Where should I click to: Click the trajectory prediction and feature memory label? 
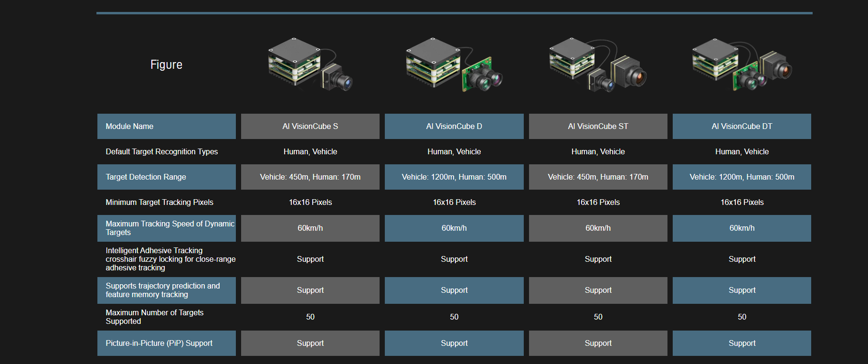tap(162, 290)
